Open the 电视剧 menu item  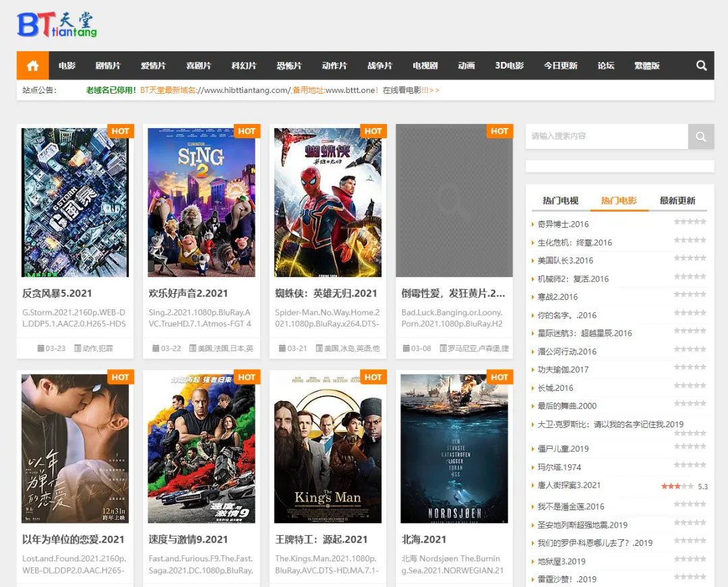point(425,65)
